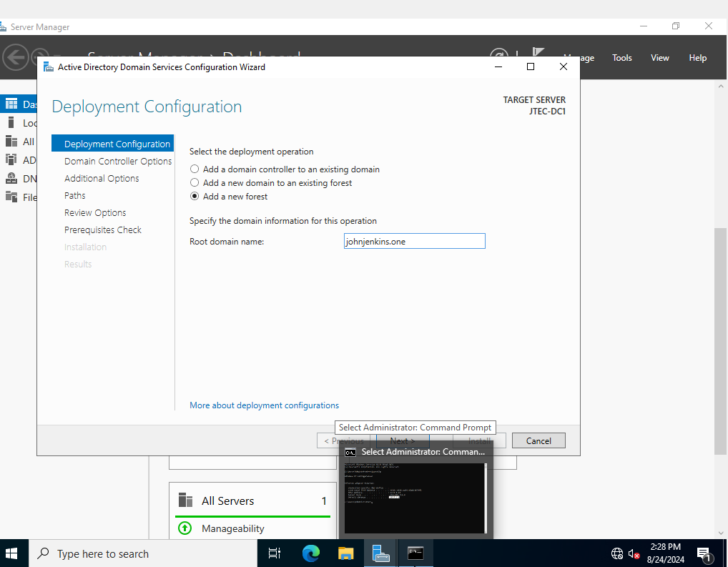Open the Additional Options wizard step
Screen dimensions: 728x567
pos(102,178)
